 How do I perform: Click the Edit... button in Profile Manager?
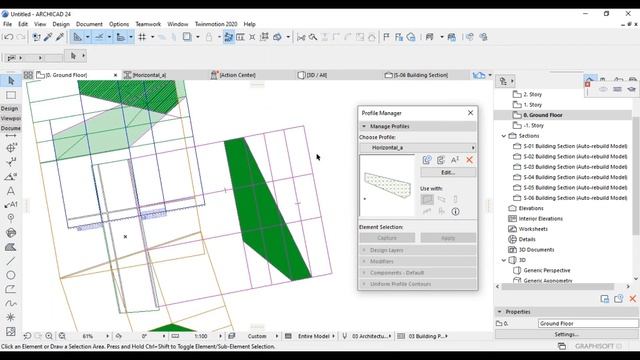(448, 172)
